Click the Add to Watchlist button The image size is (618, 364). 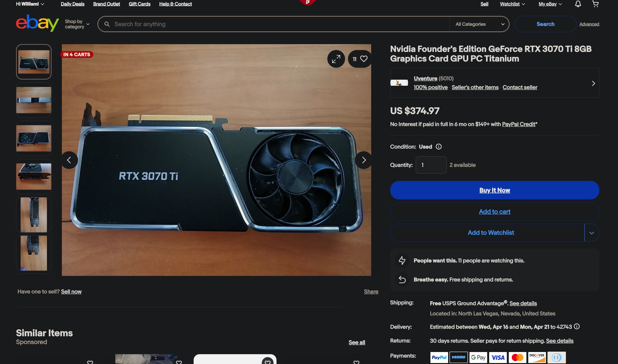tap(487, 233)
